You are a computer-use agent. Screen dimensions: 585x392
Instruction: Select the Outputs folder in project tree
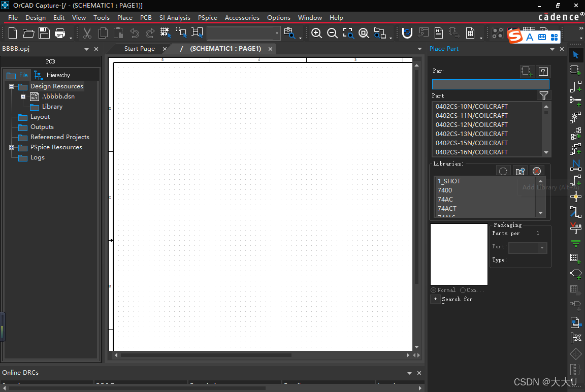[x=42, y=127]
